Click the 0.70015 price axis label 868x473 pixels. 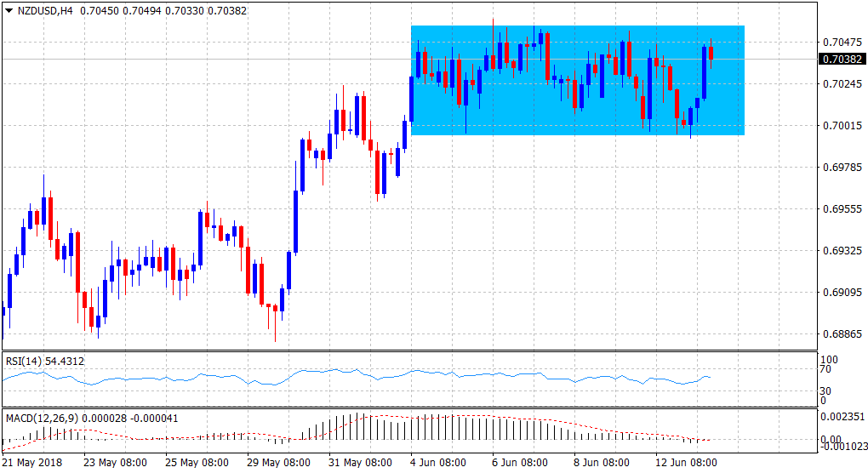point(840,126)
